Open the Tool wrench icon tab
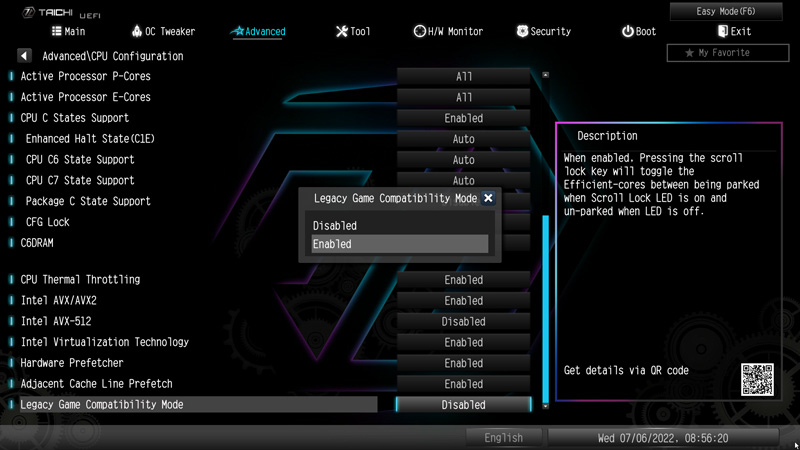This screenshot has height=450, width=800. 341,32
